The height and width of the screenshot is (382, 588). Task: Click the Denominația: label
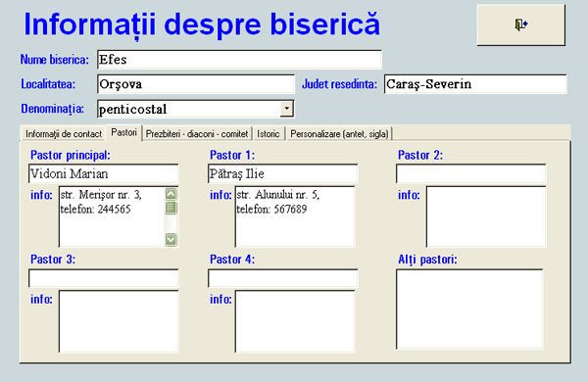click(53, 109)
